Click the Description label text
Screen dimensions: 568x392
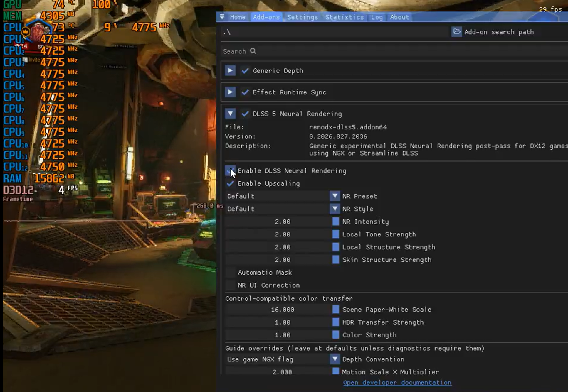pos(248,146)
